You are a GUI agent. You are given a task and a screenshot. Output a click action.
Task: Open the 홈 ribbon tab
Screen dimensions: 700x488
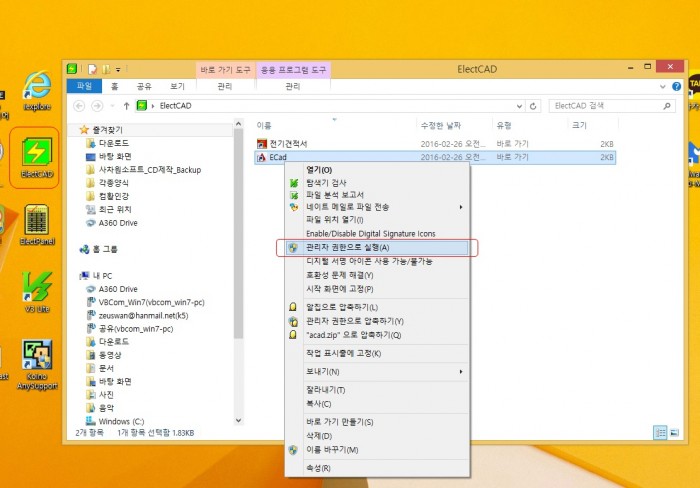[x=115, y=86]
